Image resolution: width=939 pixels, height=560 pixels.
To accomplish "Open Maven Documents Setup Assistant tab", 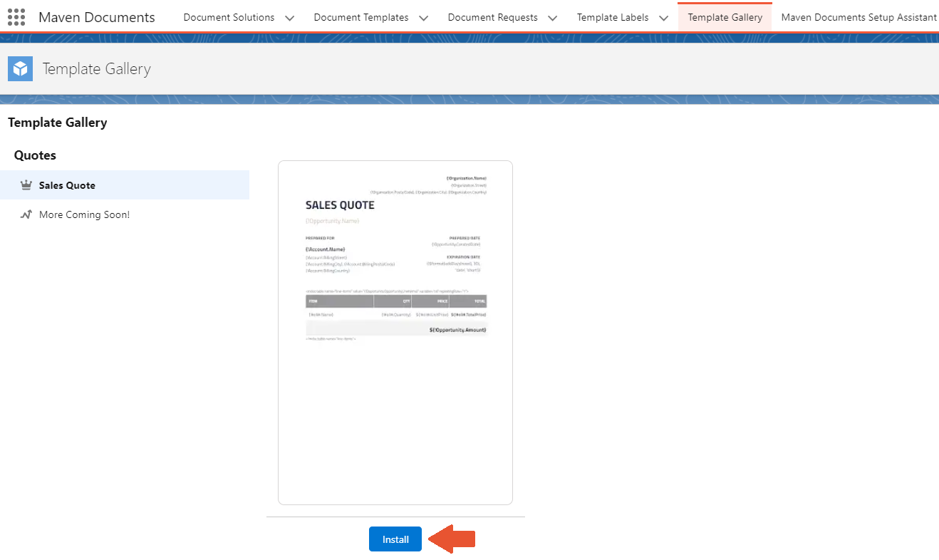I will pos(858,17).
